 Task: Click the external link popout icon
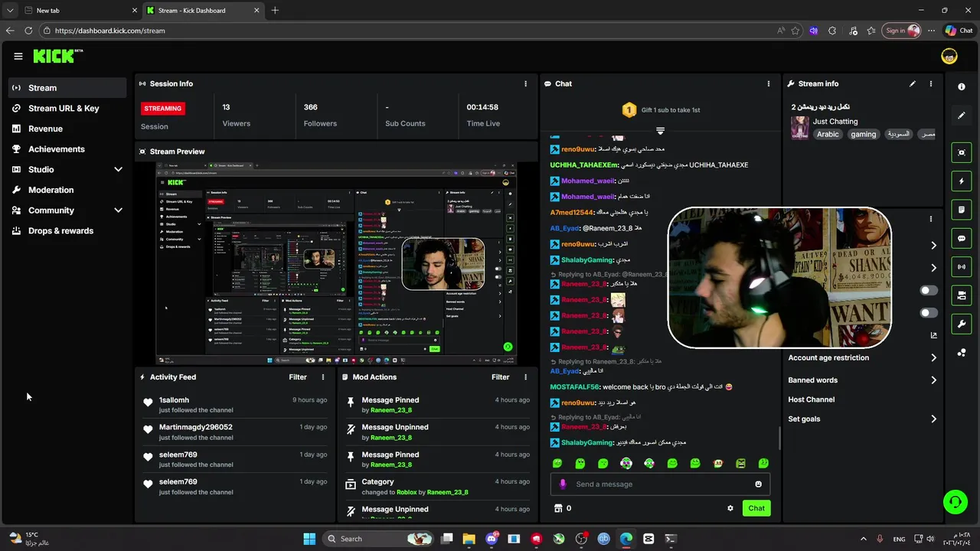click(x=933, y=335)
